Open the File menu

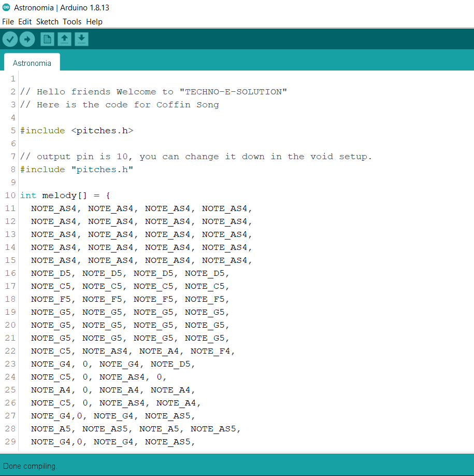8,22
